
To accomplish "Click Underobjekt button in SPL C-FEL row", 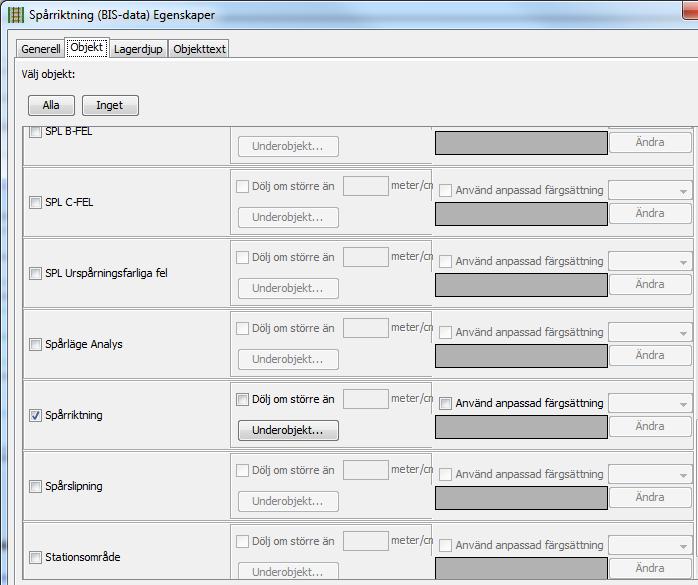I will (288, 217).
